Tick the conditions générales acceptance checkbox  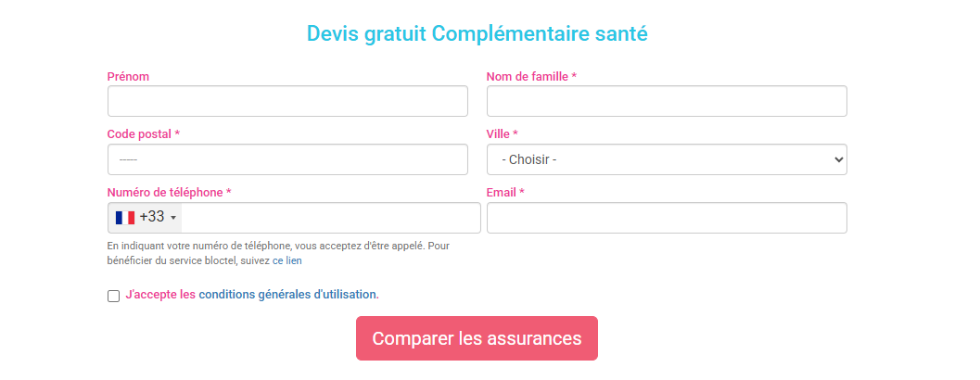coord(114,296)
